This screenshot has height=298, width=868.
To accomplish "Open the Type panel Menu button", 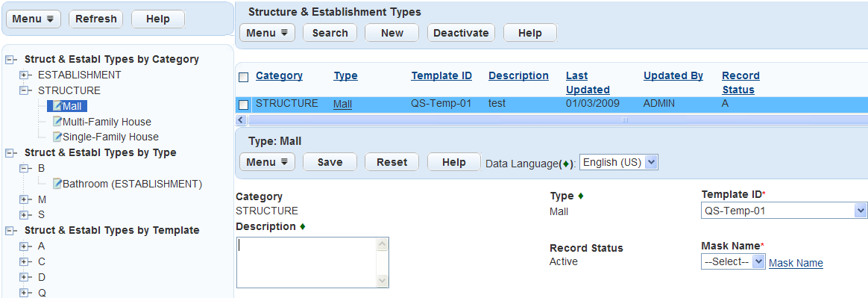I will [267, 162].
